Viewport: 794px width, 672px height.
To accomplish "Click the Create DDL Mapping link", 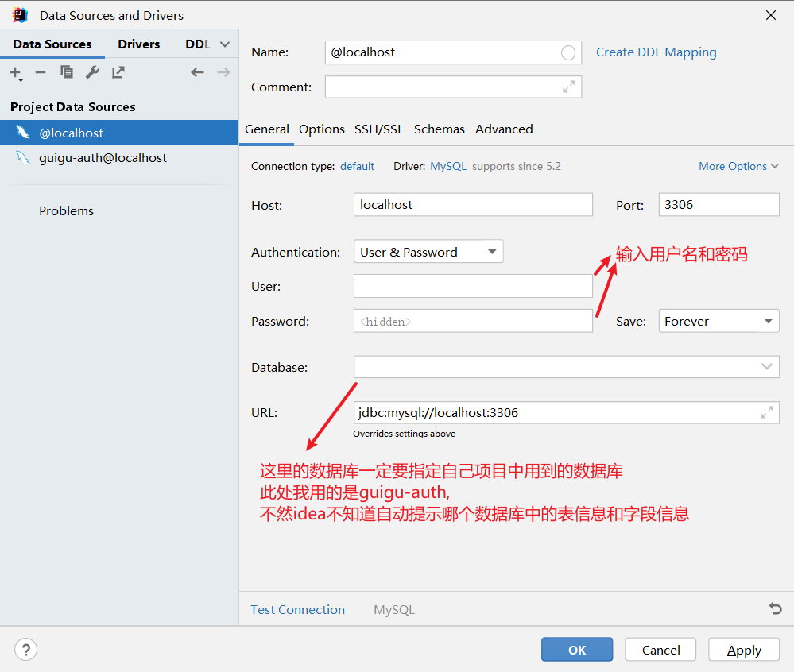I will point(656,52).
